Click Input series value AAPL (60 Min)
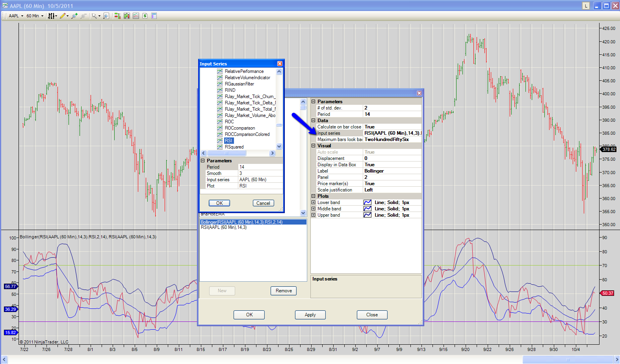This screenshot has width=620, height=364. point(260,180)
